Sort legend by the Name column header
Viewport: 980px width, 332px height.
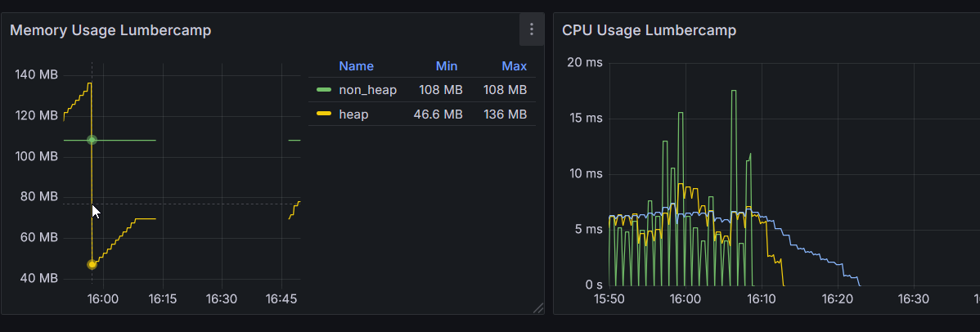click(356, 66)
